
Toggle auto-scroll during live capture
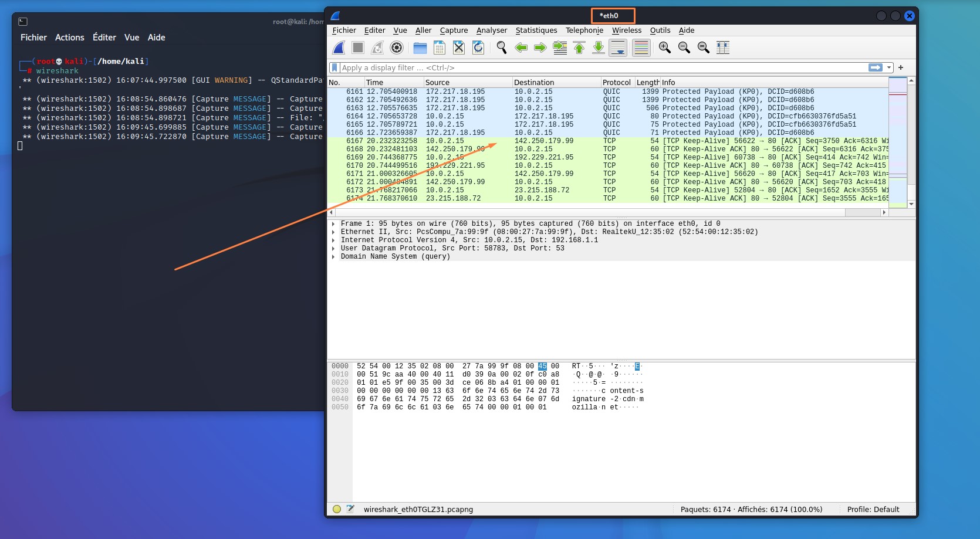tap(618, 48)
